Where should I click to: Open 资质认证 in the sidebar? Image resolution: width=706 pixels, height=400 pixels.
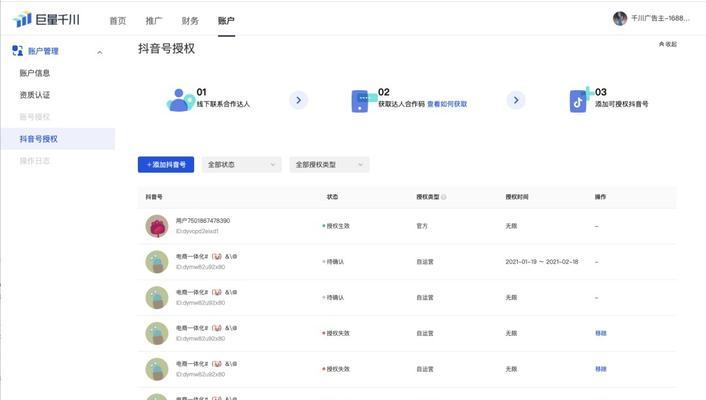click(x=35, y=95)
